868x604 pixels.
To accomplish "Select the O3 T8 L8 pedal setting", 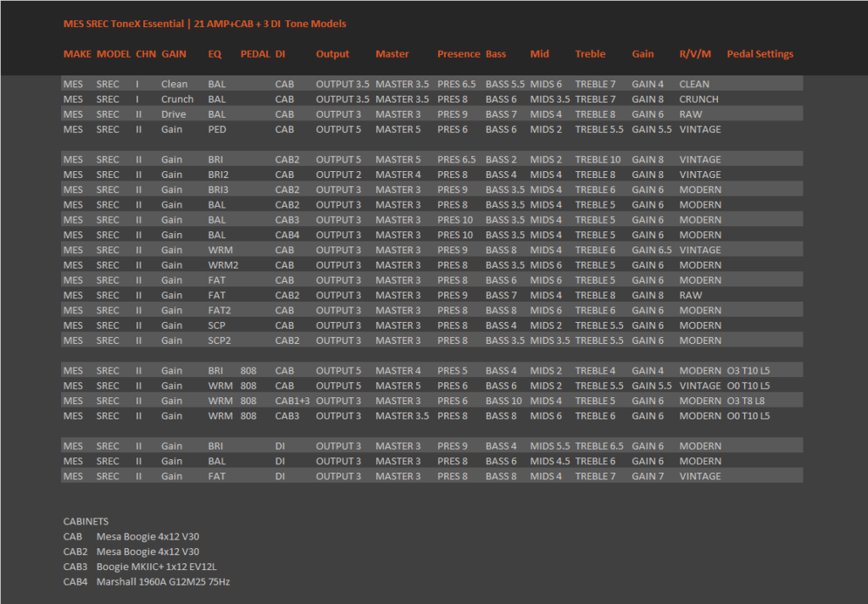I will (x=746, y=401).
